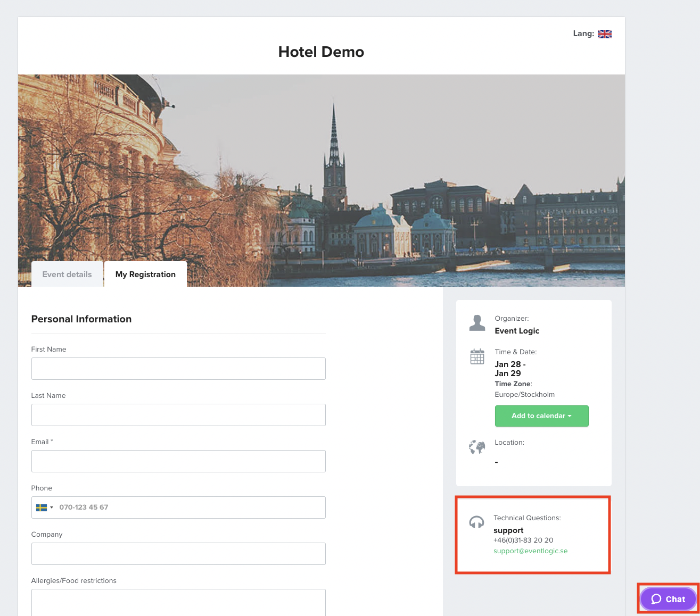700x616 pixels.
Task: Expand the Add to calendar dropdown
Action: coord(541,416)
